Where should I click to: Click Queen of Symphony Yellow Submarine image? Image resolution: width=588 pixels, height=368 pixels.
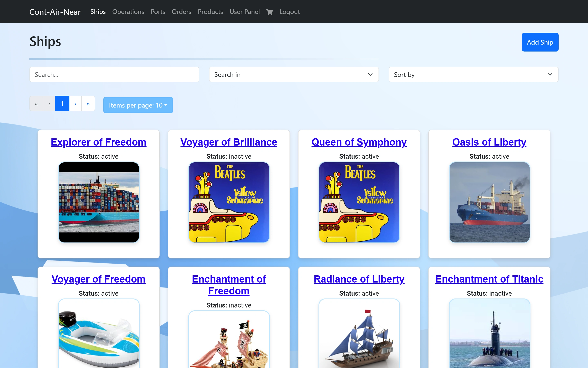point(359,202)
